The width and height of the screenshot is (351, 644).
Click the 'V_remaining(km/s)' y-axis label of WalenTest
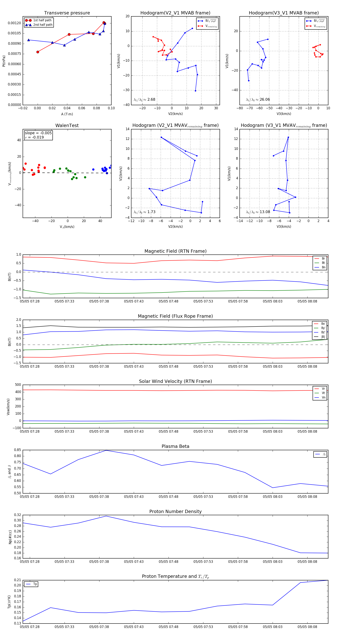10,173
